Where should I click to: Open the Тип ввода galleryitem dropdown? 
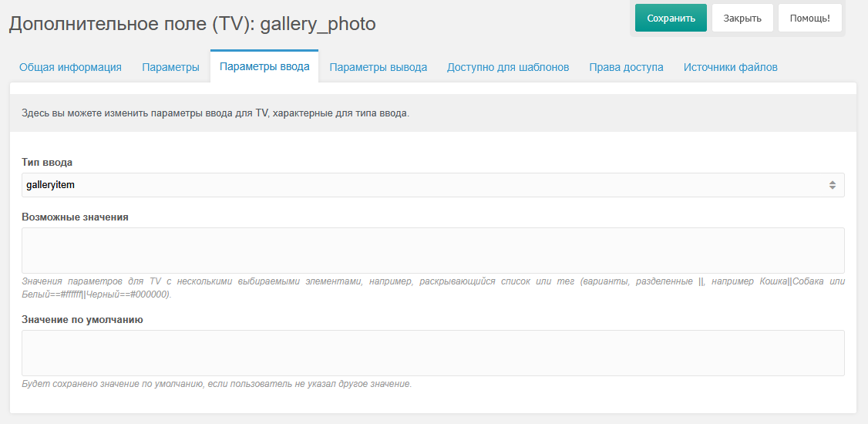click(433, 185)
